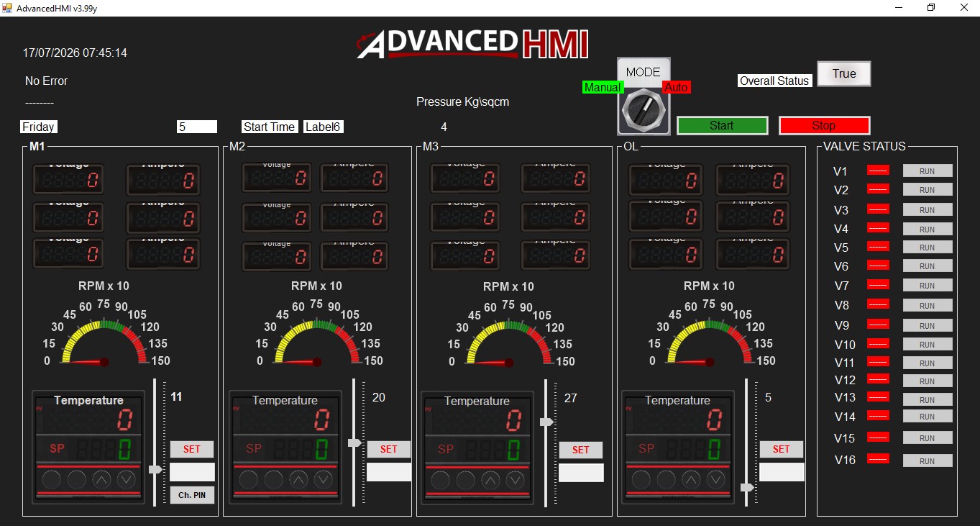
Task: Click OL temperature controller up arrow
Action: [x=692, y=479]
